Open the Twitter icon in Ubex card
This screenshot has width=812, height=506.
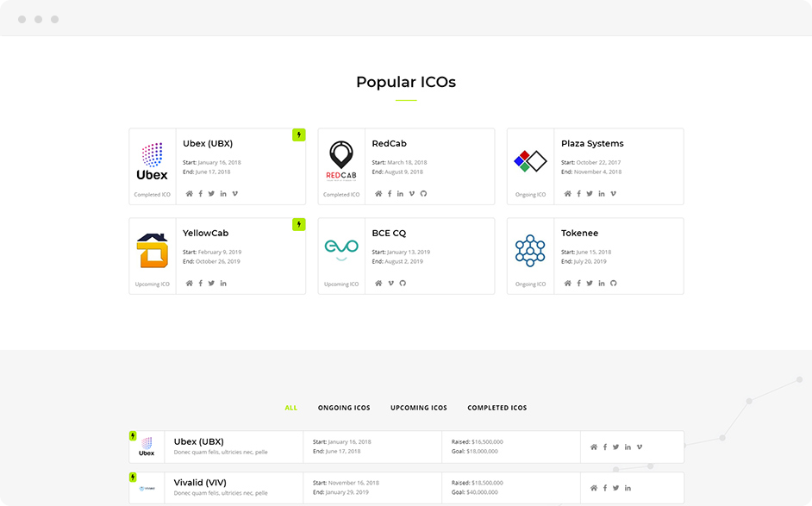pyautogui.click(x=211, y=194)
